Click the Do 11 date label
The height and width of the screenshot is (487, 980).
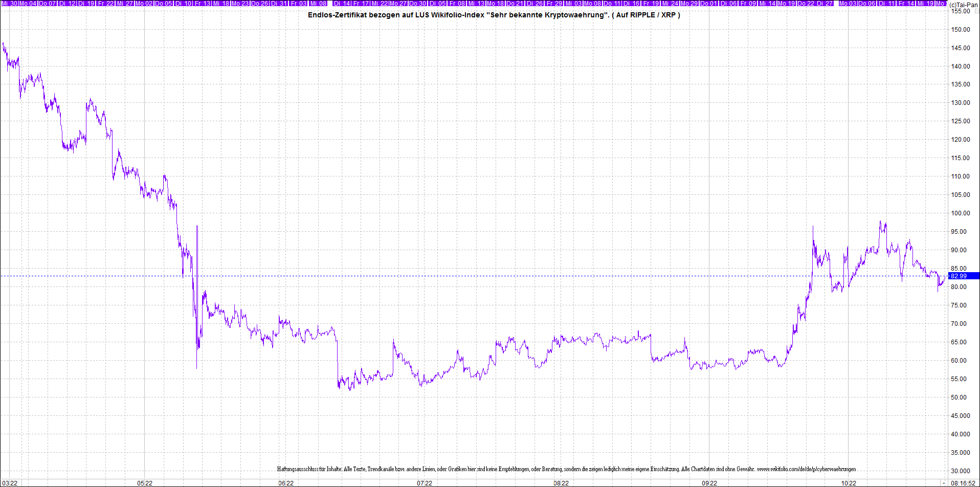[x=612, y=3]
